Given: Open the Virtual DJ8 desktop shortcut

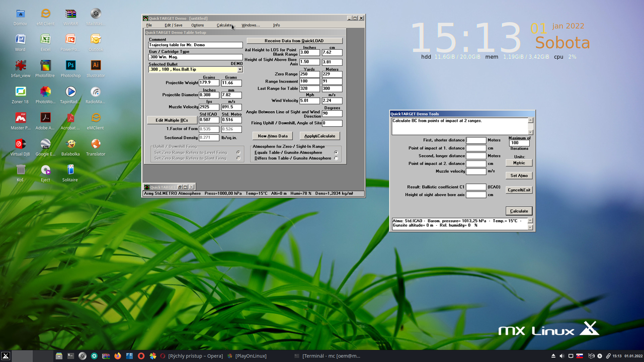Looking at the screenshot, I should (21, 144).
